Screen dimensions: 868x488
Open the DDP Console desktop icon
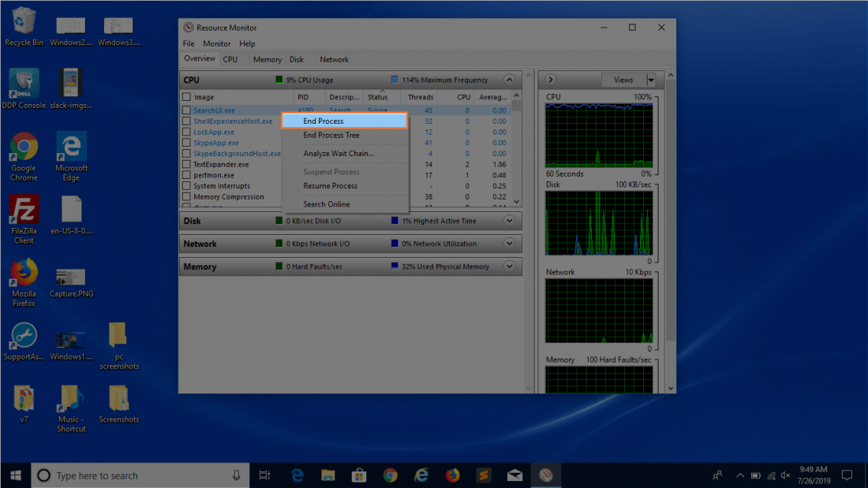pos(24,84)
